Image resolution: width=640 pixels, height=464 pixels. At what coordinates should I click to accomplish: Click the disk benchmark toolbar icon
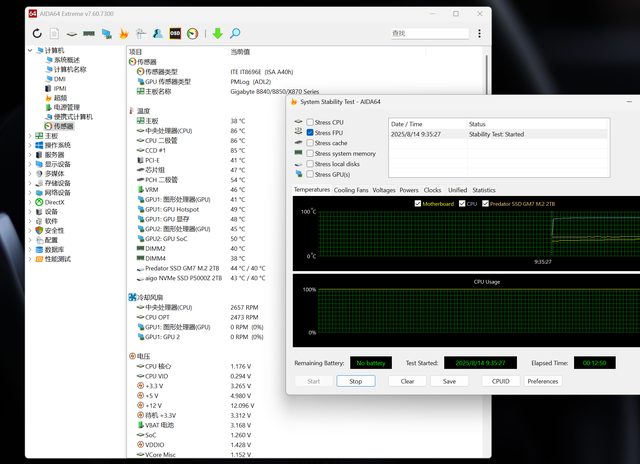(72, 34)
